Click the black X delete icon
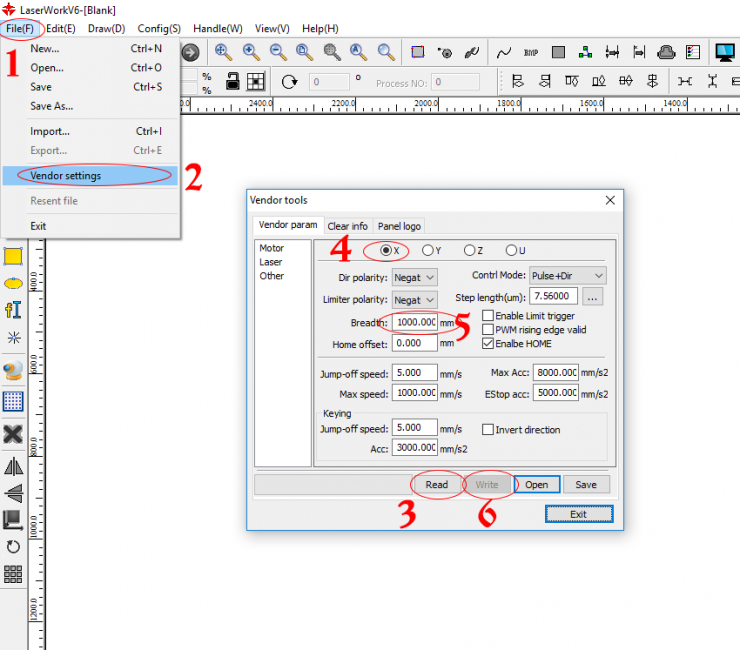Viewport: 740px width, 650px height. point(13,433)
